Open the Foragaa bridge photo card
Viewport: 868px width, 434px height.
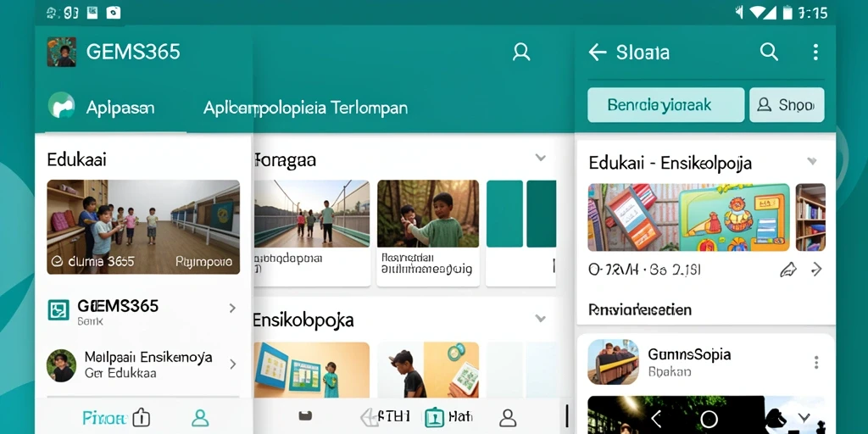click(x=312, y=232)
